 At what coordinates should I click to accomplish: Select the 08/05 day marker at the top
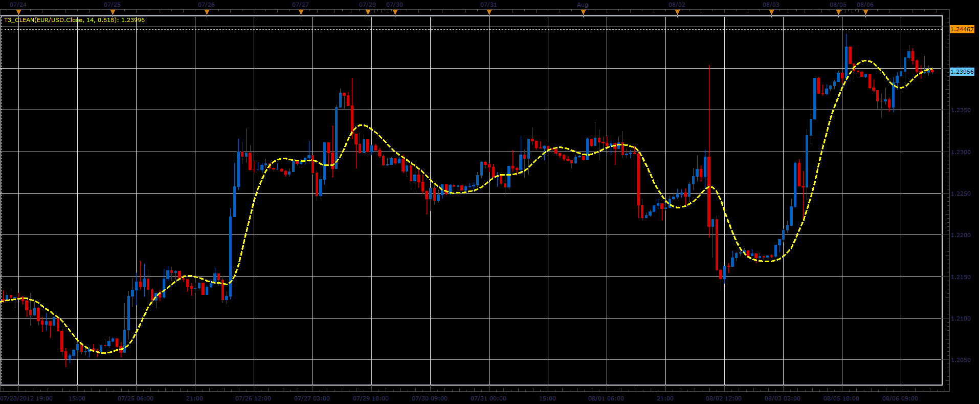pos(838,5)
